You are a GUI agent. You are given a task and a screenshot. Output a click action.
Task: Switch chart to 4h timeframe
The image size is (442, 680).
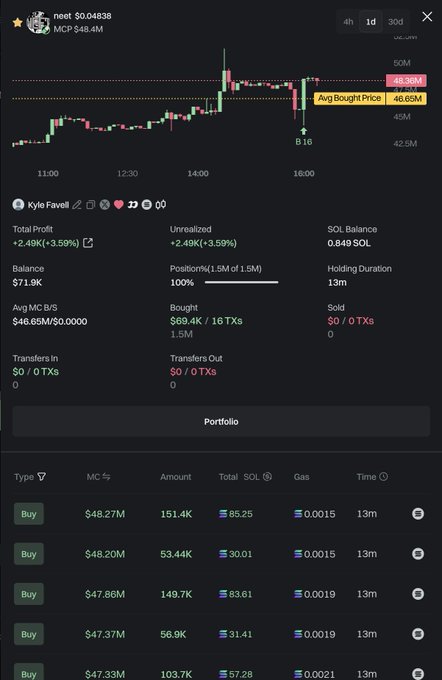(x=348, y=22)
